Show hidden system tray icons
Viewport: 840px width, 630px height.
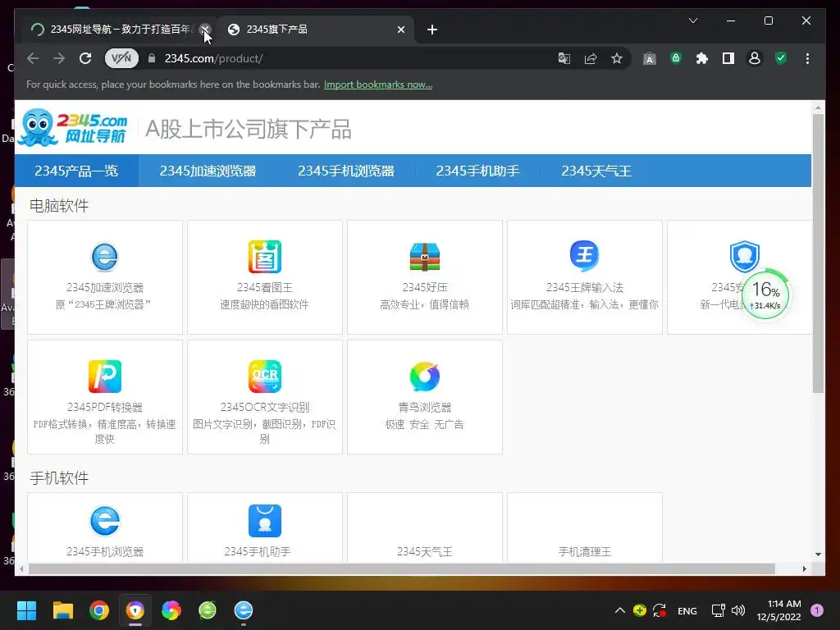(620, 610)
